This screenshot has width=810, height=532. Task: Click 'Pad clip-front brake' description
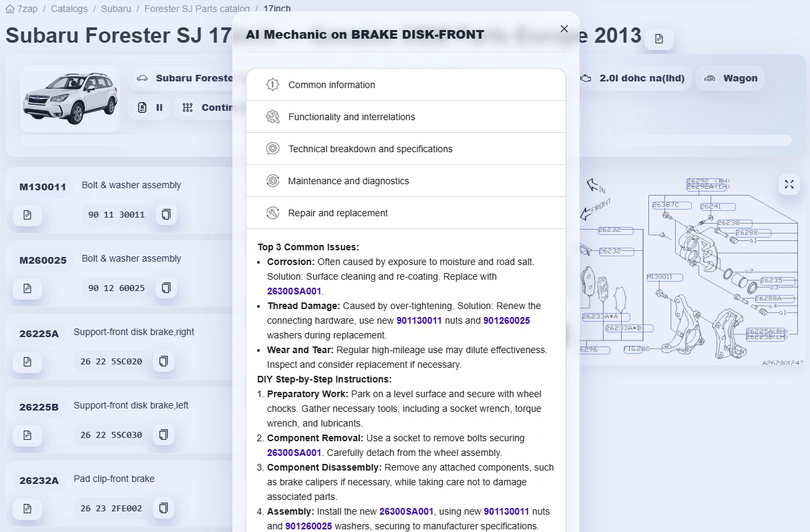tap(114, 479)
